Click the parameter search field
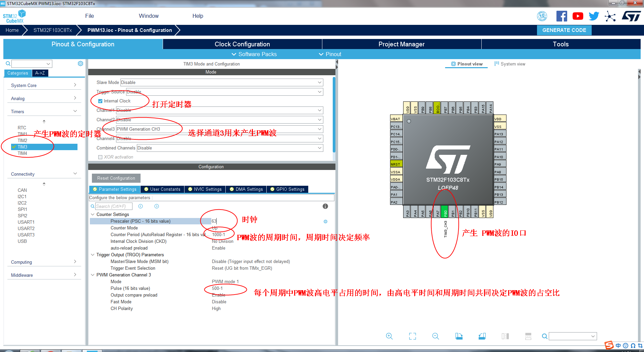The image size is (644, 352). [x=114, y=206]
